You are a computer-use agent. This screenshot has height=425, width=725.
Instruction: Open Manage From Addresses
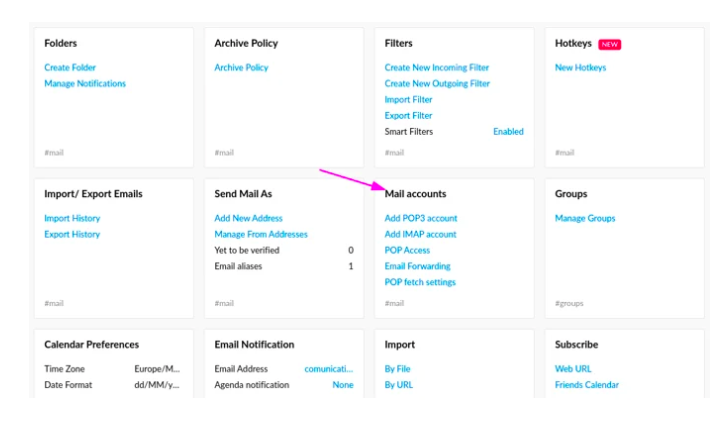(261, 234)
